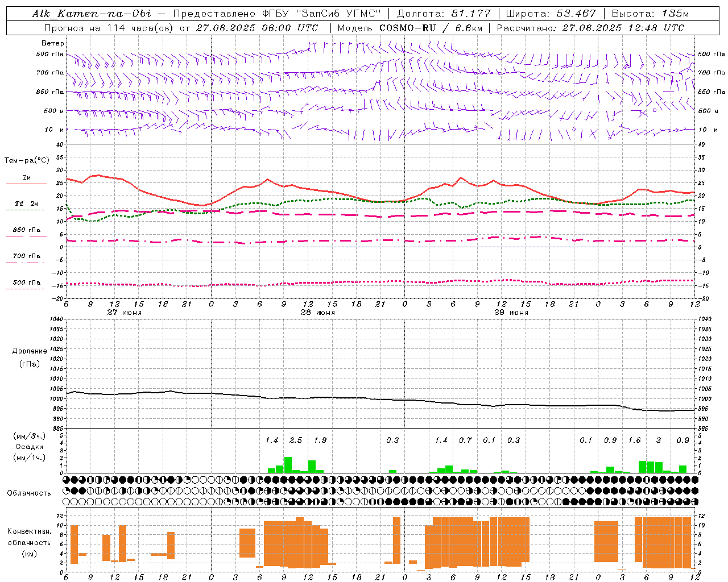Click the 1.6 precipitation value
Image resolution: width=728 pixels, height=582 pixels.
click(x=635, y=440)
